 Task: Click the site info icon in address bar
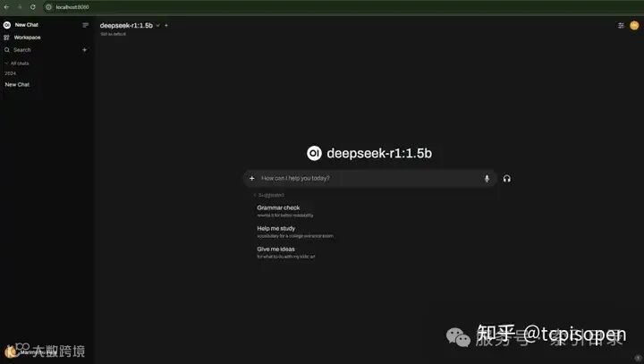pyautogui.click(x=48, y=7)
